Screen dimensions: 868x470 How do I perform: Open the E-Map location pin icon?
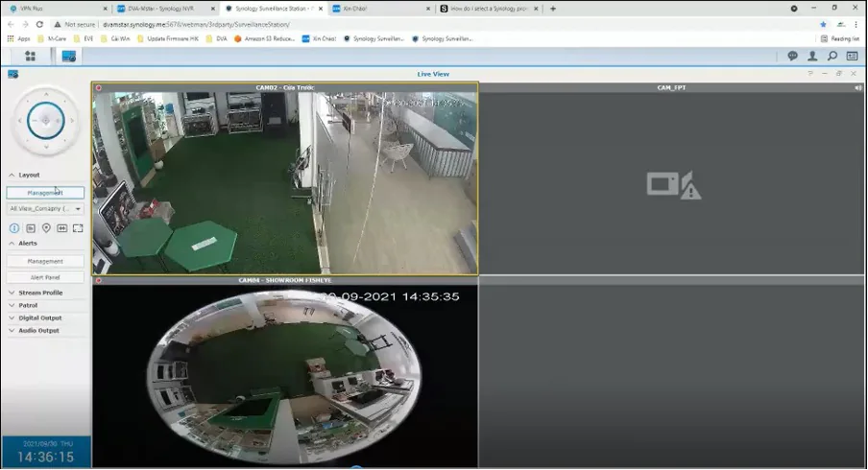(x=46, y=228)
